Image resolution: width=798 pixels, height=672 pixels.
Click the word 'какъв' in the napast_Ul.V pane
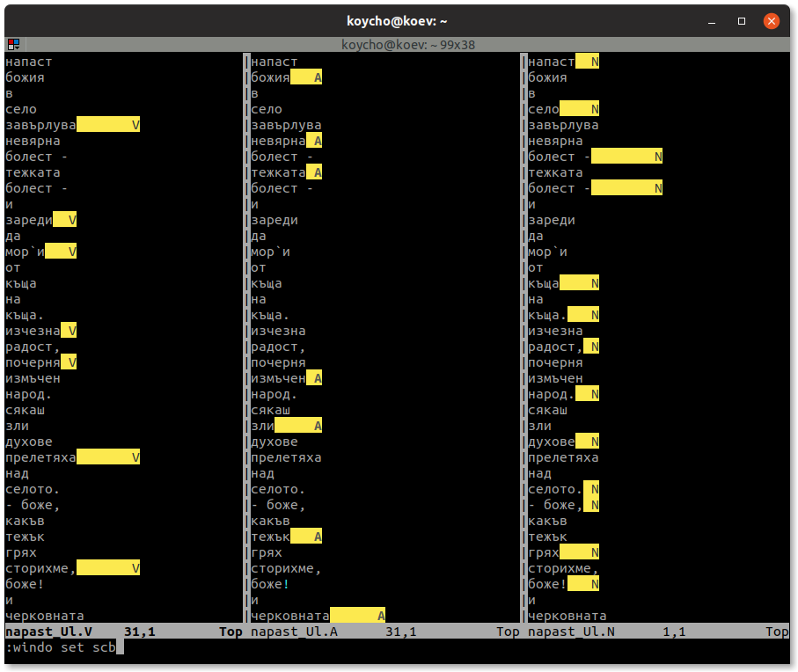[25, 521]
